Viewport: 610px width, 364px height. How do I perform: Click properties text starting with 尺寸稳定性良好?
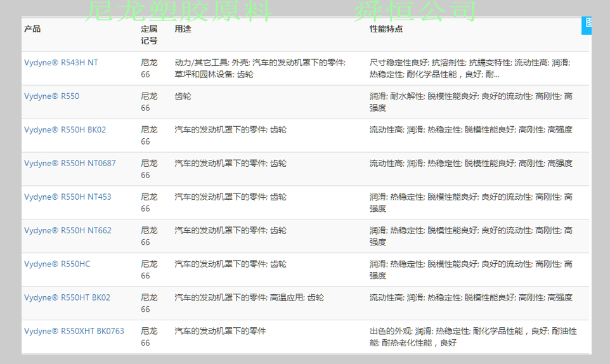click(470, 68)
